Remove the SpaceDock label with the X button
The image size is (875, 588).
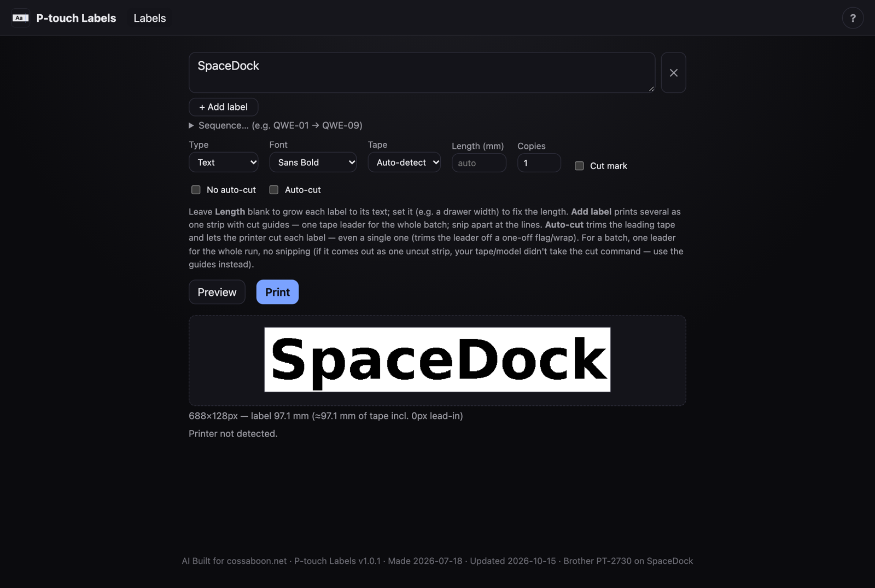click(x=673, y=73)
